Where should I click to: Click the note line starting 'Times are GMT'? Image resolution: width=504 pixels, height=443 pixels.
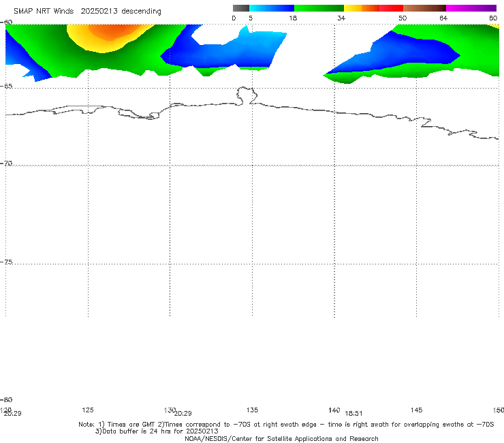point(286,425)
